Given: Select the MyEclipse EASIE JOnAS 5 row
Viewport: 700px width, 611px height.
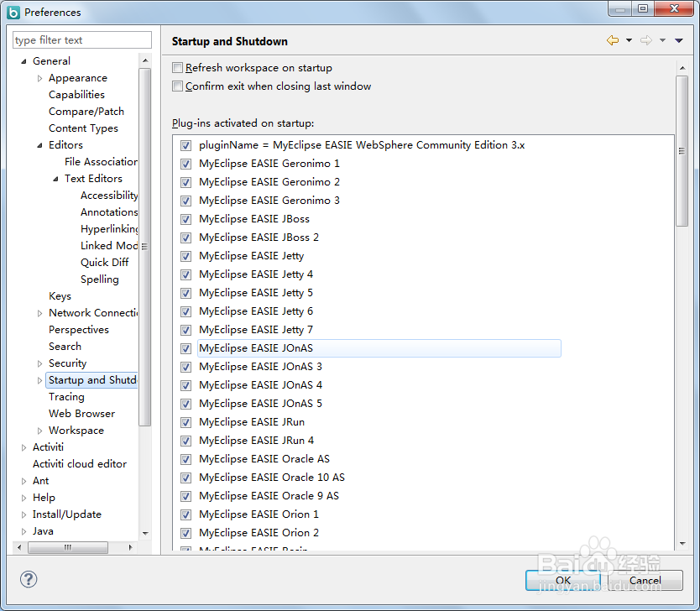Looking at the screenshot, I should [261, 404].
